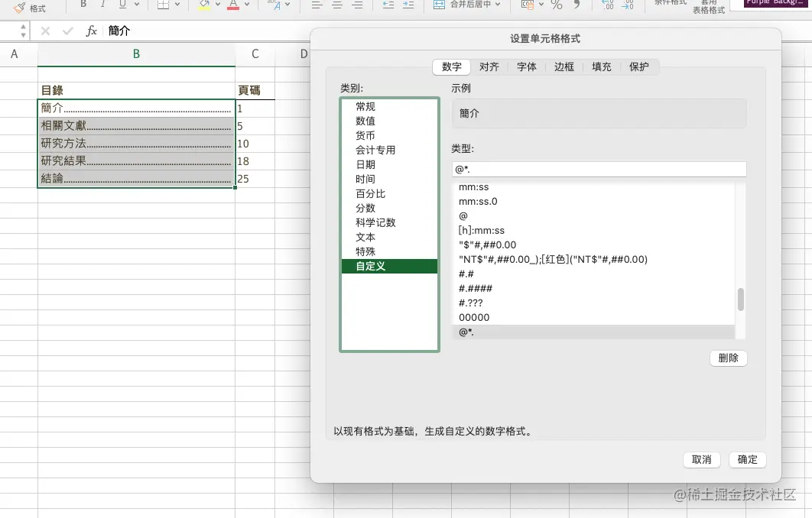Switch to the 保护 tab
This screenshot has width=812, height=518.
(x=639, y=66)
